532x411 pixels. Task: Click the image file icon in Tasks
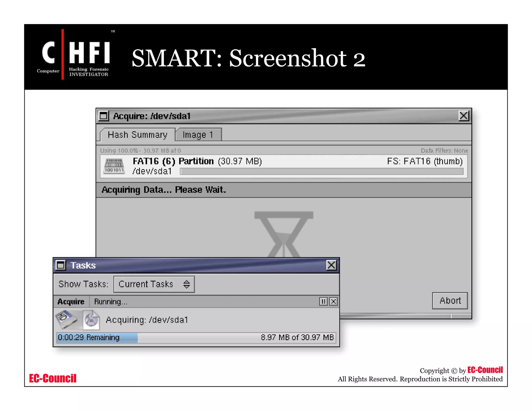click(91, 320)
